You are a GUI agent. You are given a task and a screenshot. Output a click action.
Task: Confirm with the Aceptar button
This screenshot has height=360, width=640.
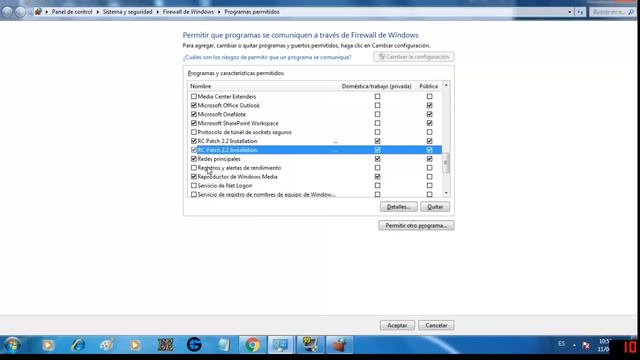tap(397, 325)
